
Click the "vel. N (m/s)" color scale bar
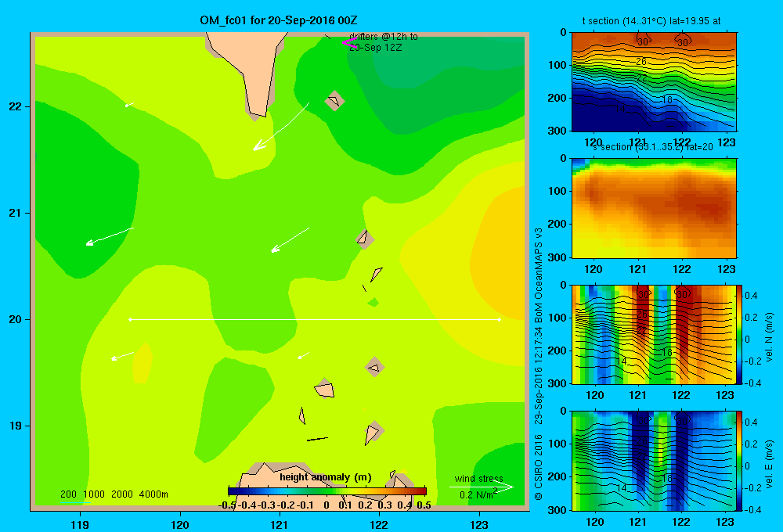tap(740, 334)
